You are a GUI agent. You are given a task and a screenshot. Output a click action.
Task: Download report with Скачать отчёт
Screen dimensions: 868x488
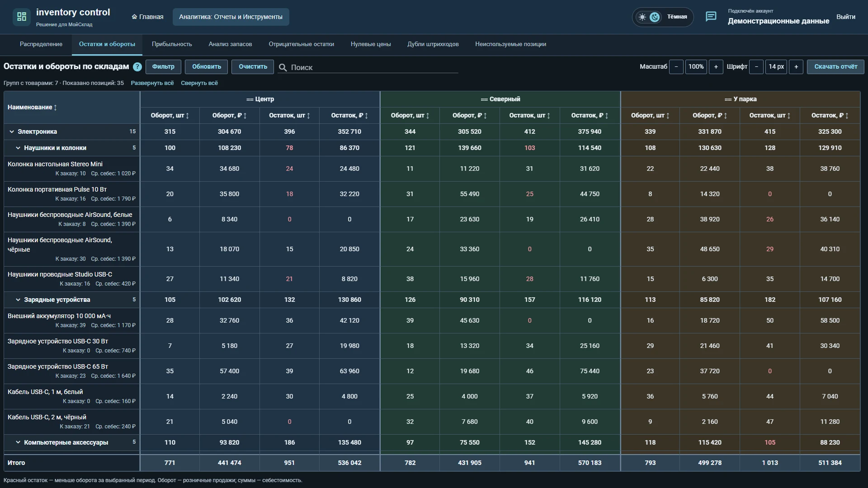click(x=835, y=67)
